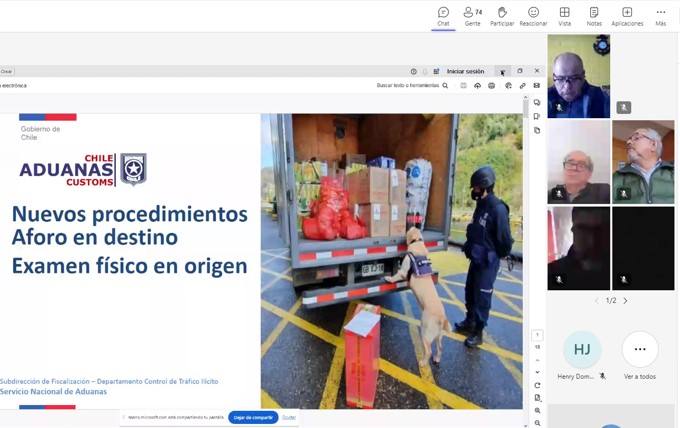This screenshot has height=428, width=680.
Task: Select the dark silhouette participant video
Action: [x=579, y=248]
